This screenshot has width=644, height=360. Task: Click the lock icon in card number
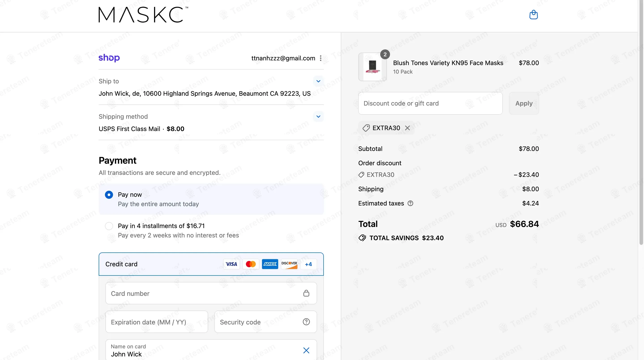click(x=306, y=293)
